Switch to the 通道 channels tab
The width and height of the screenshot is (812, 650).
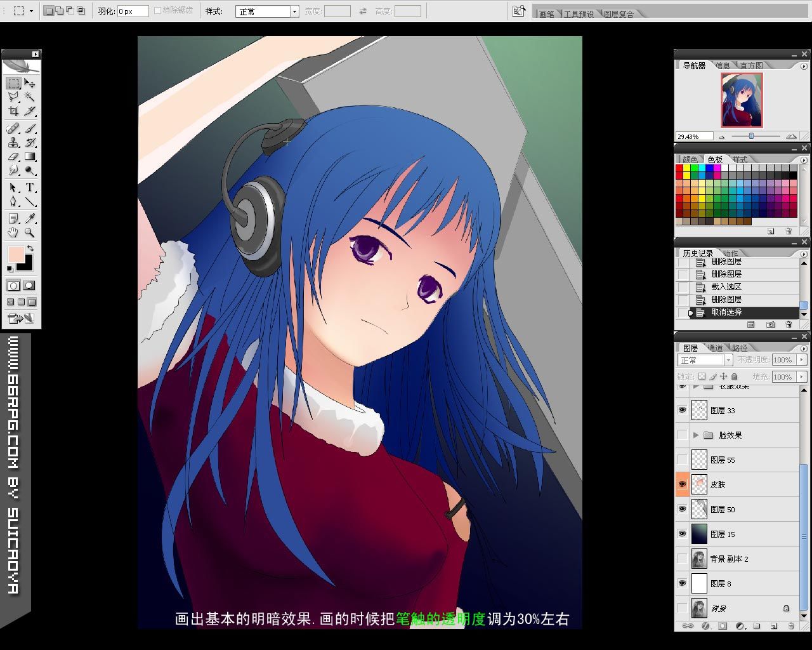point(715,348)
